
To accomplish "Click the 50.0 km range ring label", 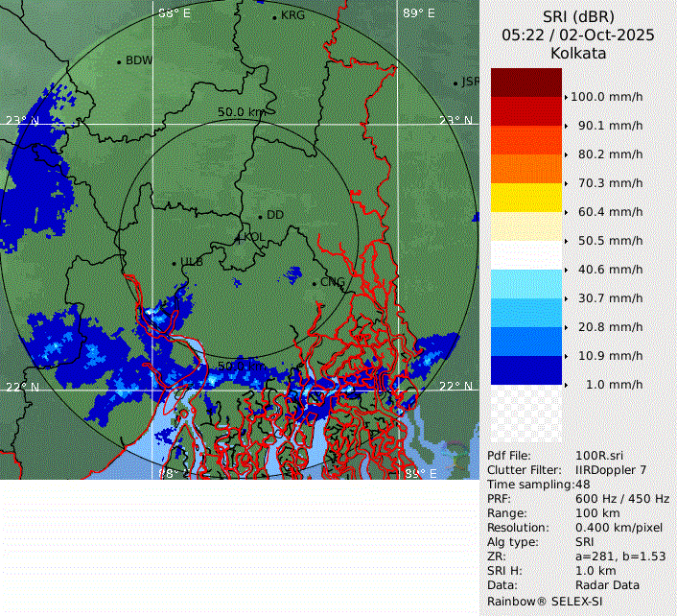I will 241,112.
